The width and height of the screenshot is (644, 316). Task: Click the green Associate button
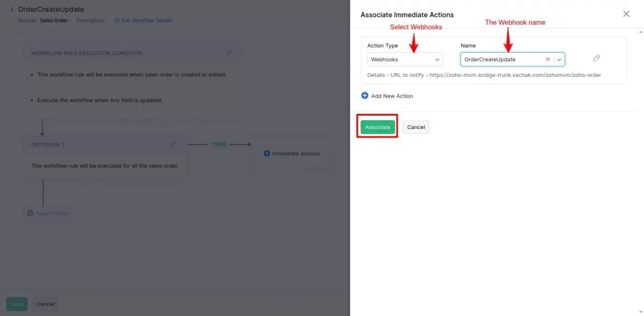point(378,127)
